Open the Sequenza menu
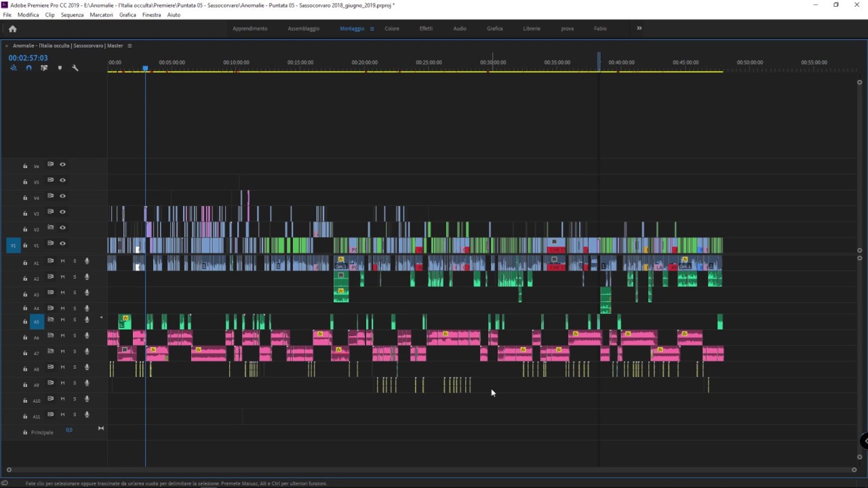 (x=72, y=15)
